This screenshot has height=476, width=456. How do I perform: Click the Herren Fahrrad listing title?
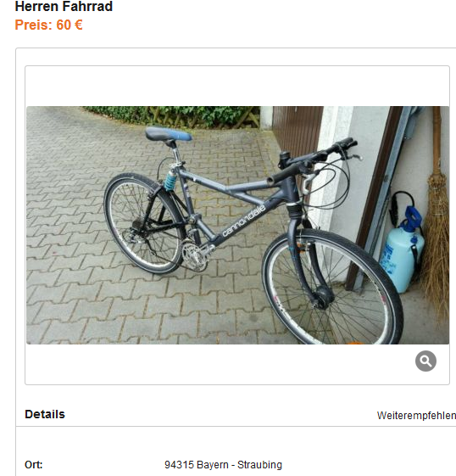pos(64,6)
